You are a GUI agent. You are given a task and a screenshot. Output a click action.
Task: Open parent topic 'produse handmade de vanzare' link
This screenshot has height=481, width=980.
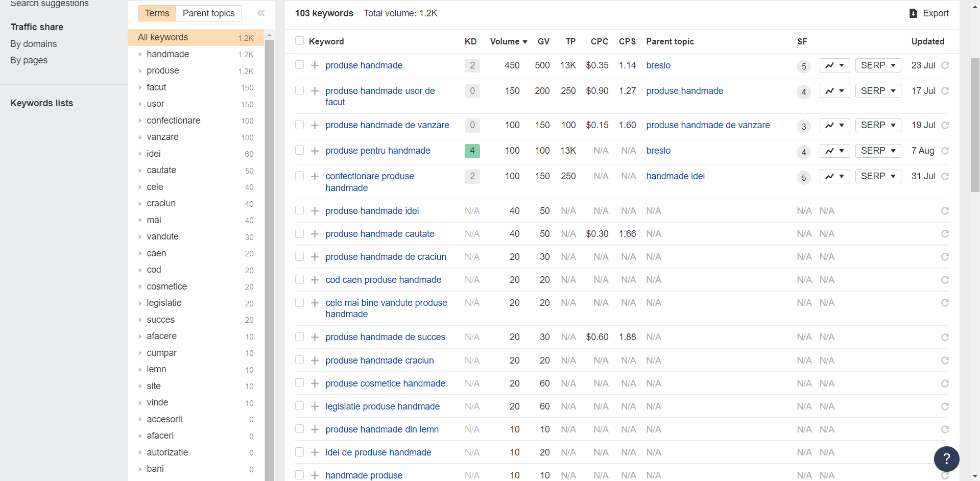pos(708,125)
